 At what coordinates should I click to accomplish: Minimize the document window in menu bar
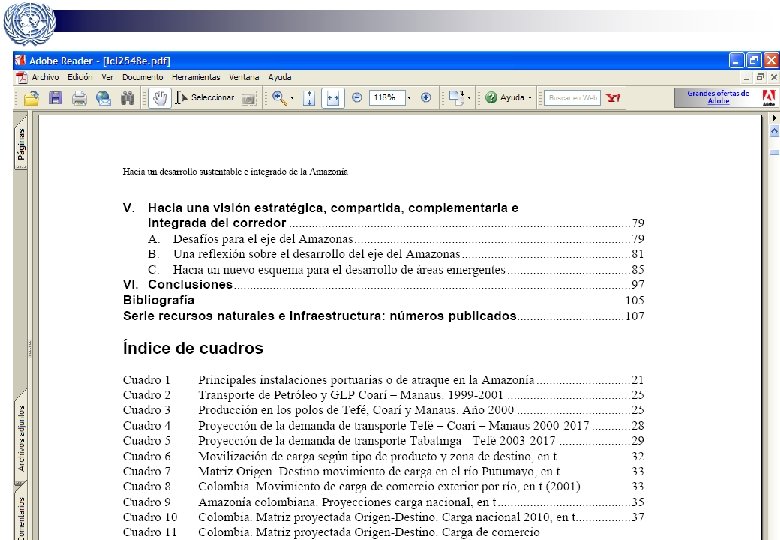click(x=747, y=77)
